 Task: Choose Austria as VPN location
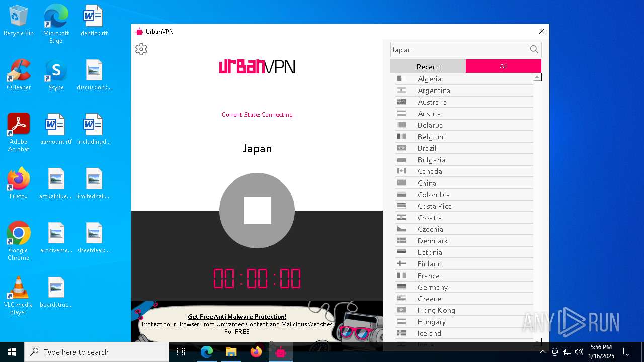coord(464,114)
